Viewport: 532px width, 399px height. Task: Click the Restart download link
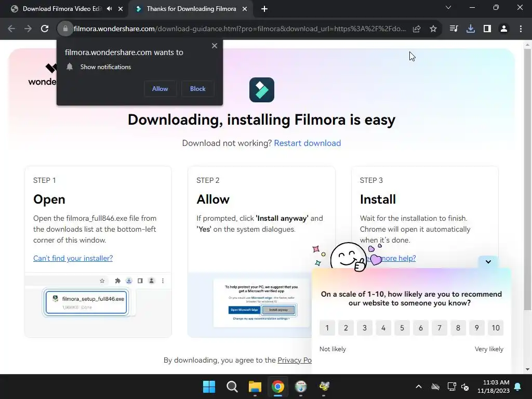click(x=308, y=143)
